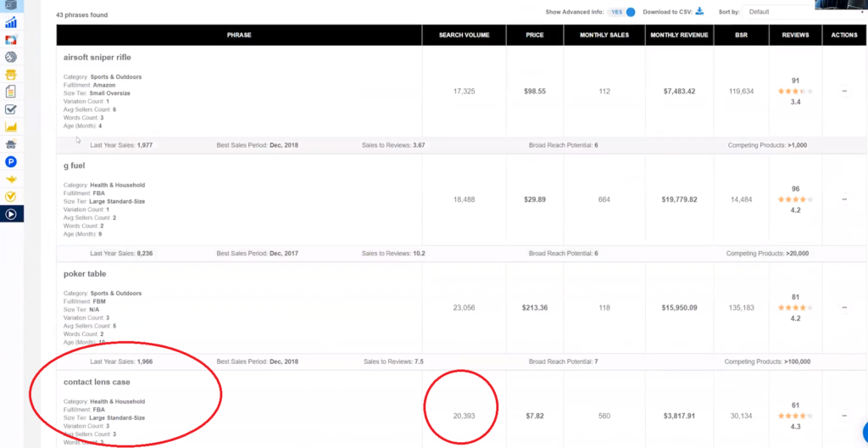This screenshot has height=448, width=868.
Task: Open actions menu for poker table row
Action: tap(844, 308)
